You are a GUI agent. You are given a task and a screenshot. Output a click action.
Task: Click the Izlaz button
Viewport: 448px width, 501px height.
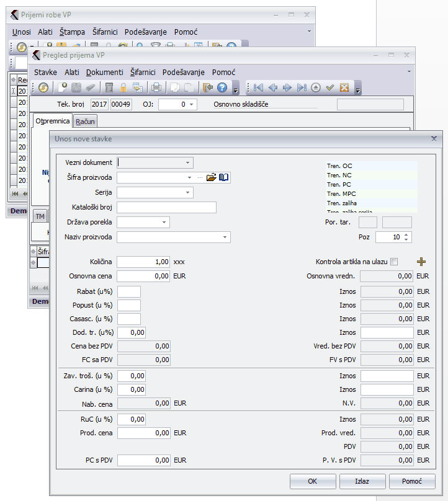[x=362, y=481]
